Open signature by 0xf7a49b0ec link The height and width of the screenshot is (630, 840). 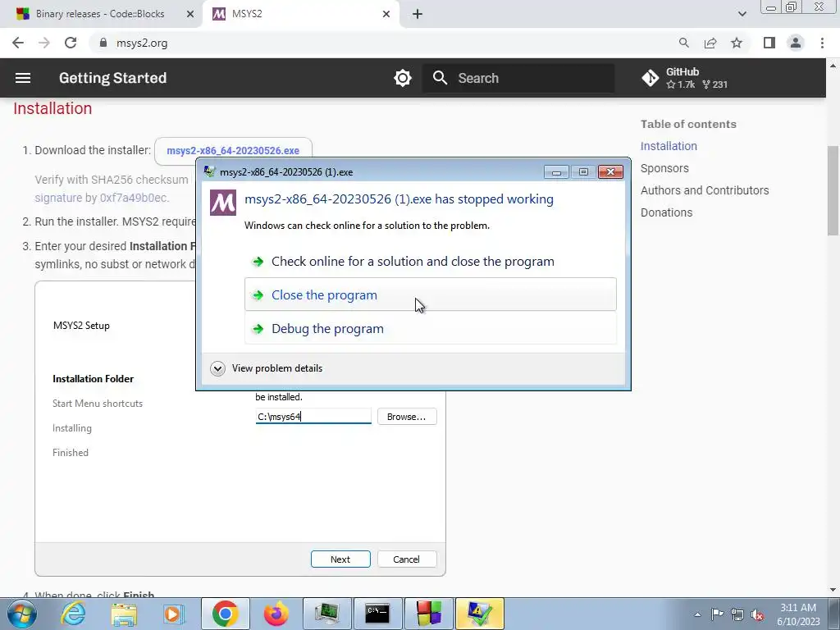102,198
